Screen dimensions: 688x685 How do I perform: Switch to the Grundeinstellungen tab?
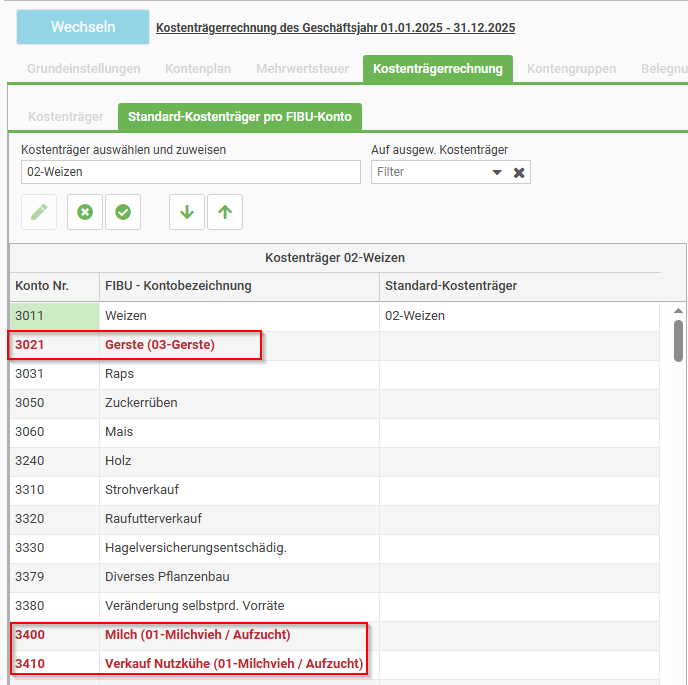84,68
